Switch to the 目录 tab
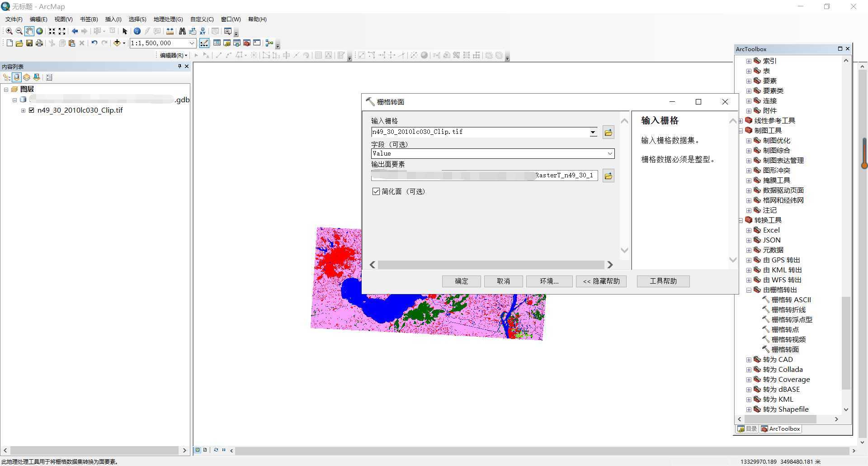 (747, 429)
